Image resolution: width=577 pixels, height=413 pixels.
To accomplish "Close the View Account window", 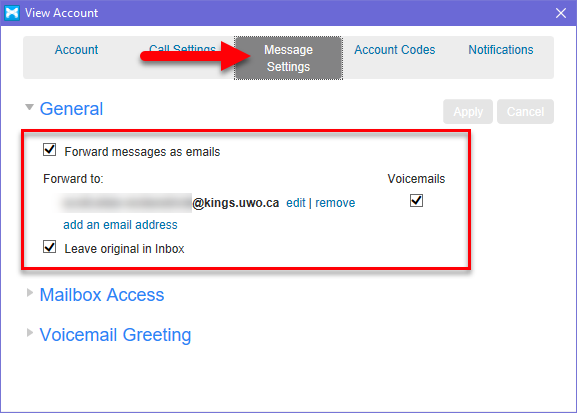I will coord(560,13).
